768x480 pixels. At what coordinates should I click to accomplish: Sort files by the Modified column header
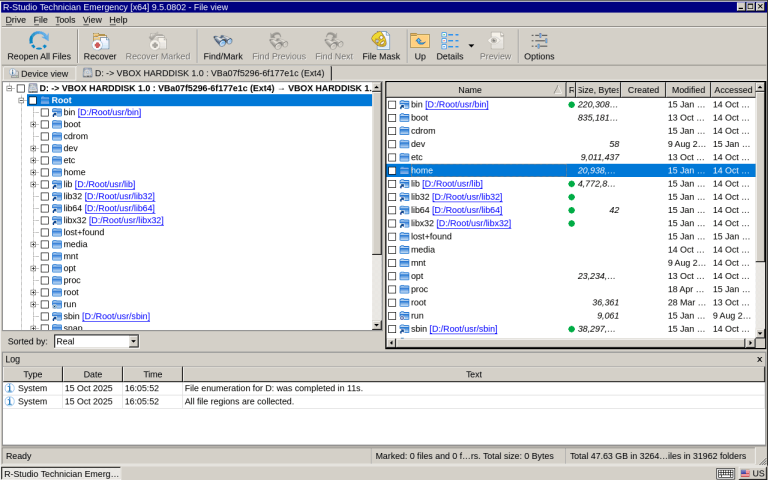(687, 90)
